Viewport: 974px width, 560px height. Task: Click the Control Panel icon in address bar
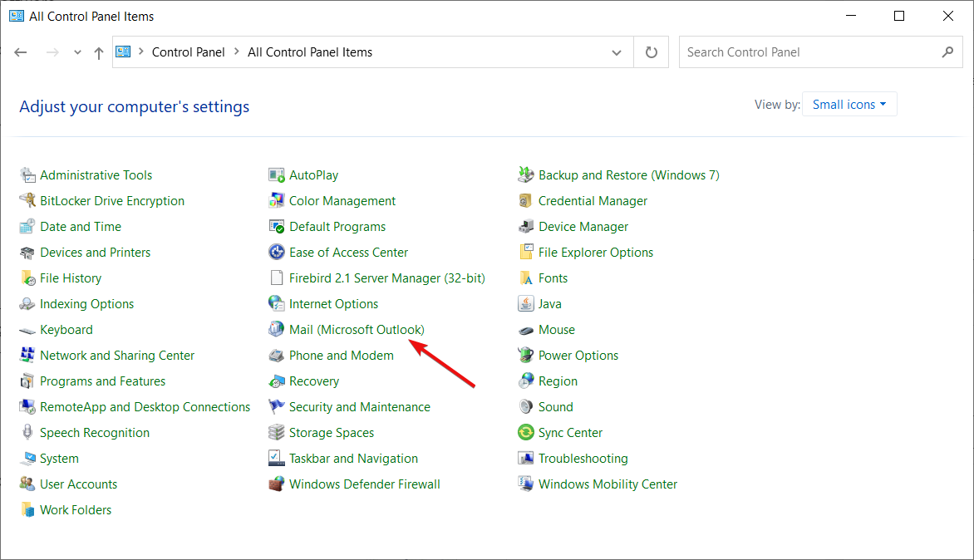click(x=124, y=52)
